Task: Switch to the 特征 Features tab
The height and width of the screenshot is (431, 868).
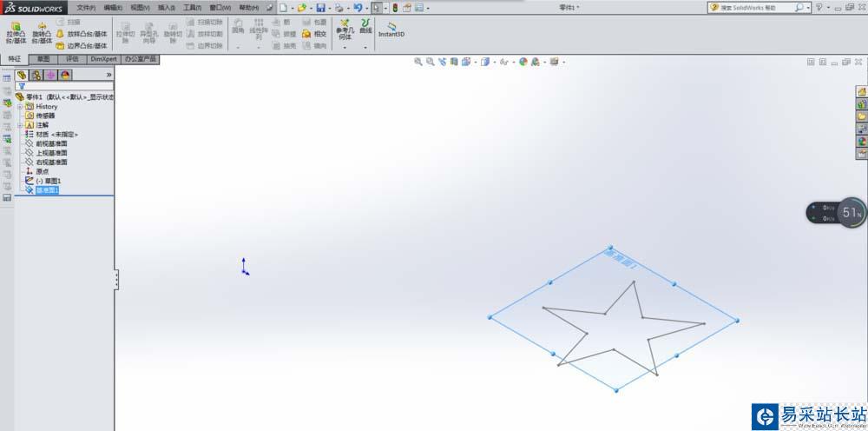Action: point(15,59)
